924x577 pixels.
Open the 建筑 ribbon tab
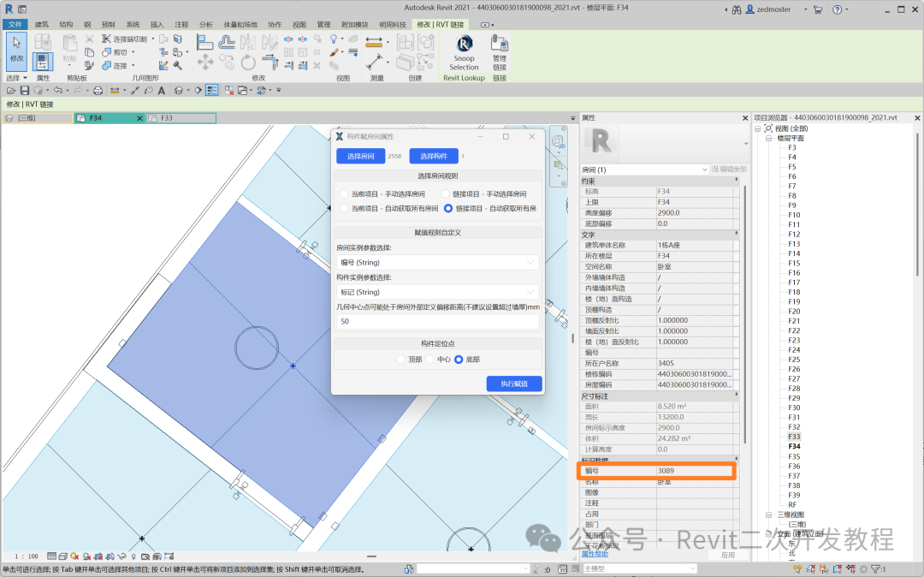41,24
